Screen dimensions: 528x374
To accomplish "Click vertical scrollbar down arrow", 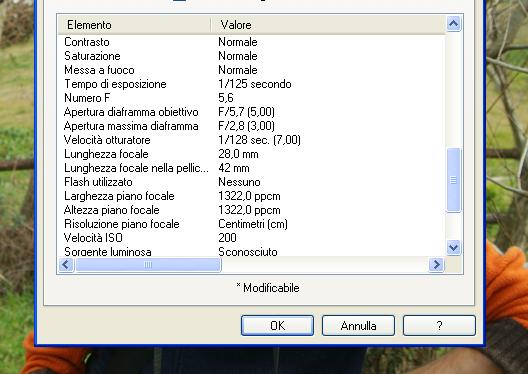I will point(454,248).
